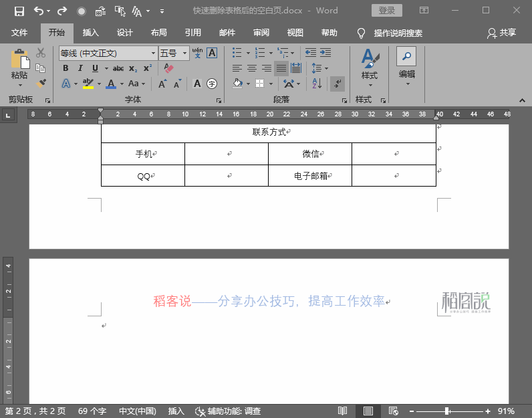Image resolution: width=532 pixels, height=418 pixels.
Task: Toggle underline formatting
Action: (96, 68)
